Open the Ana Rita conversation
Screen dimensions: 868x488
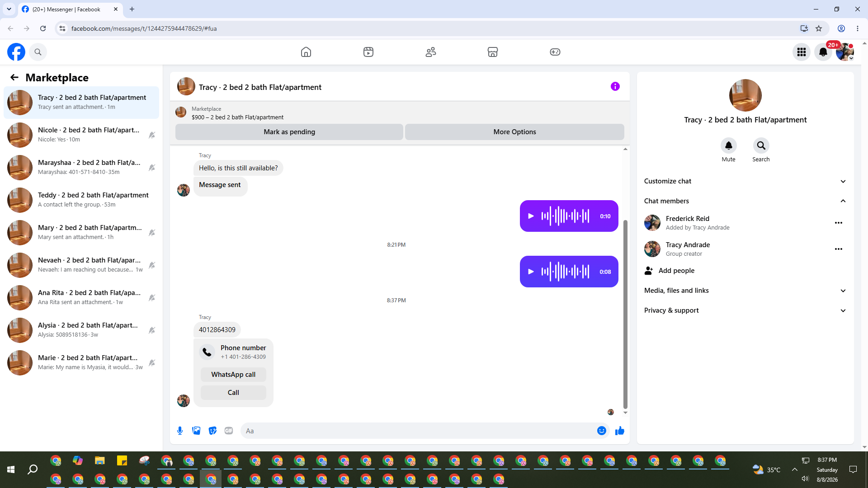tap(81, 298)
